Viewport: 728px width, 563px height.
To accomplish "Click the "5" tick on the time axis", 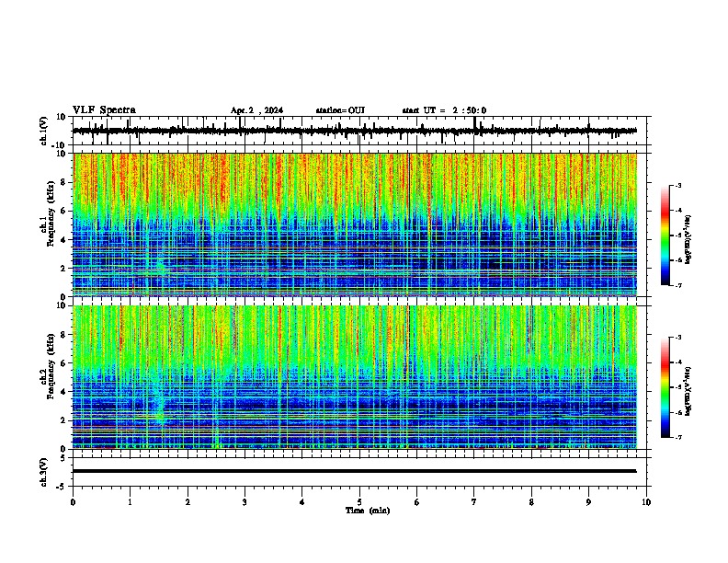I will (359, 502).
